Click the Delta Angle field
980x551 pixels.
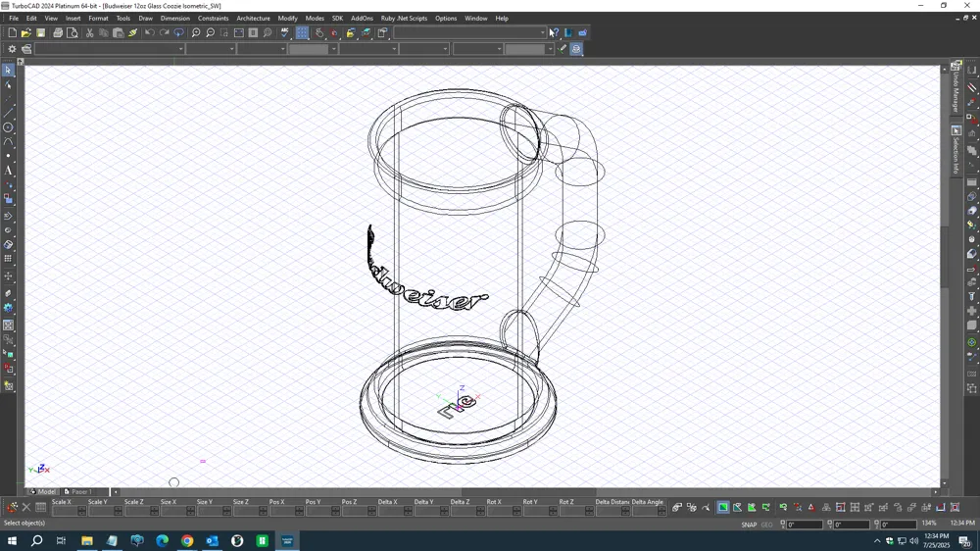click(649, 511)
